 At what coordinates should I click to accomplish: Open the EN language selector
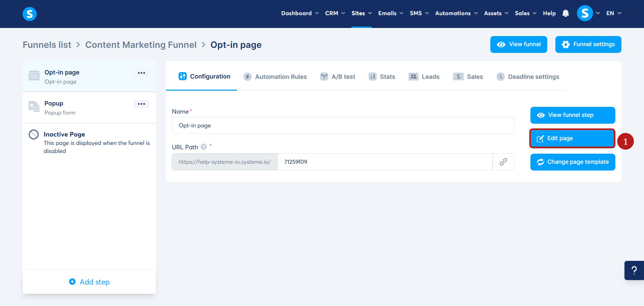click(614, 13)
